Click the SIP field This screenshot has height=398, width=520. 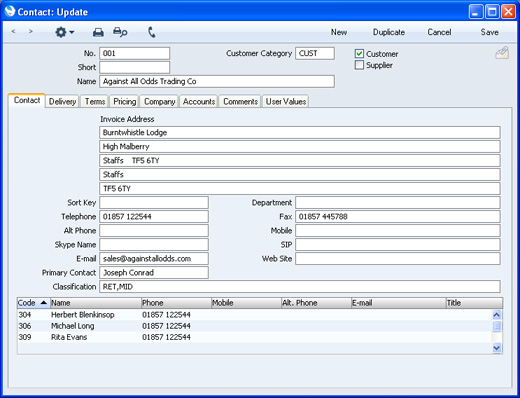(398, 244)
